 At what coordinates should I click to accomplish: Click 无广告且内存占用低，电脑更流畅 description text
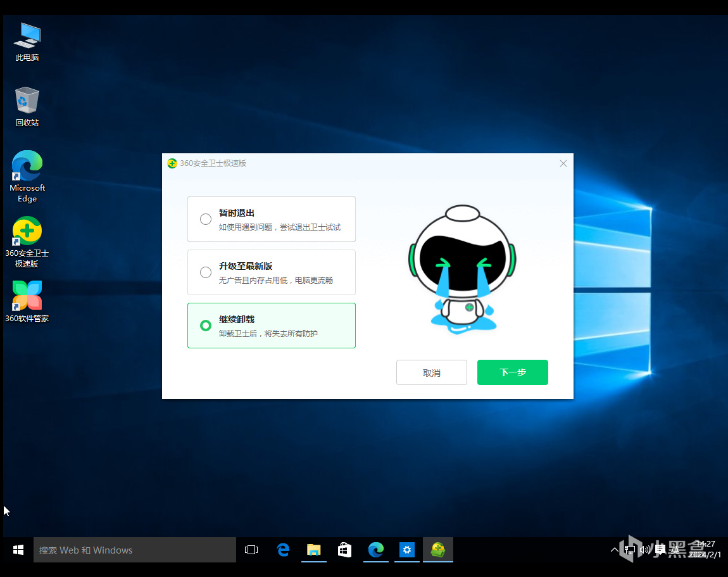276,280
